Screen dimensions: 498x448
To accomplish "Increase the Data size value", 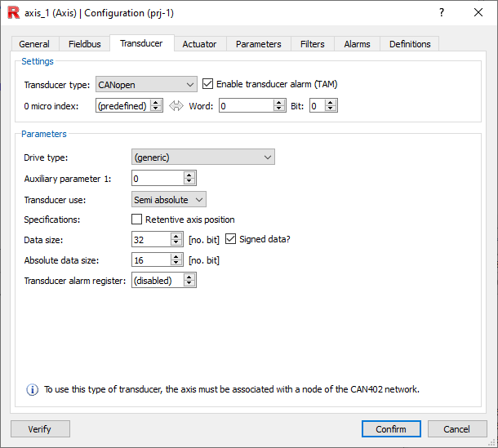I will pos(176,236).
